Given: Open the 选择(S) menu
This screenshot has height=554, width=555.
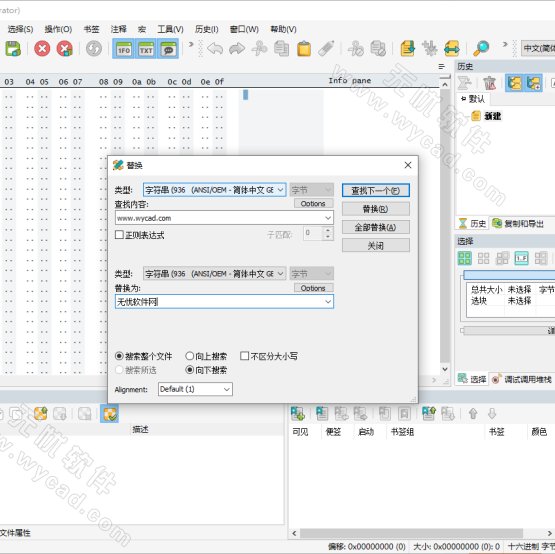Looking at the screenshot, I should [x=21, y=29].
